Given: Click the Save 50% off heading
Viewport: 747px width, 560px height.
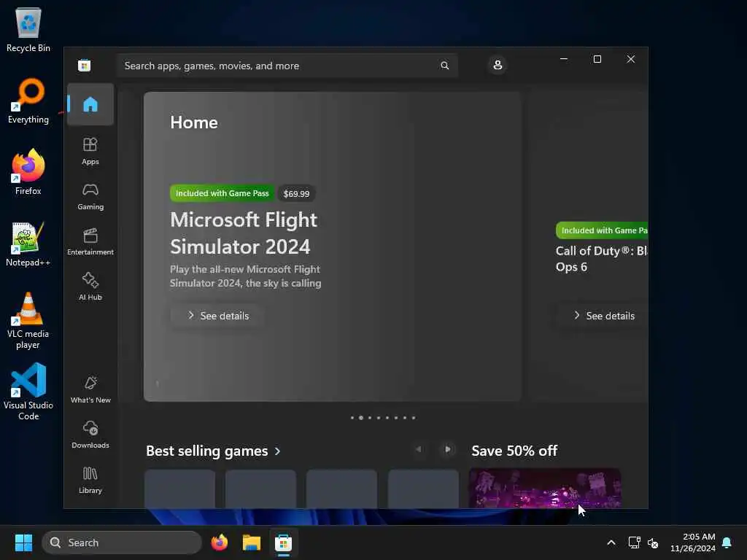Looking at the screenshot, I should [514, 451].
